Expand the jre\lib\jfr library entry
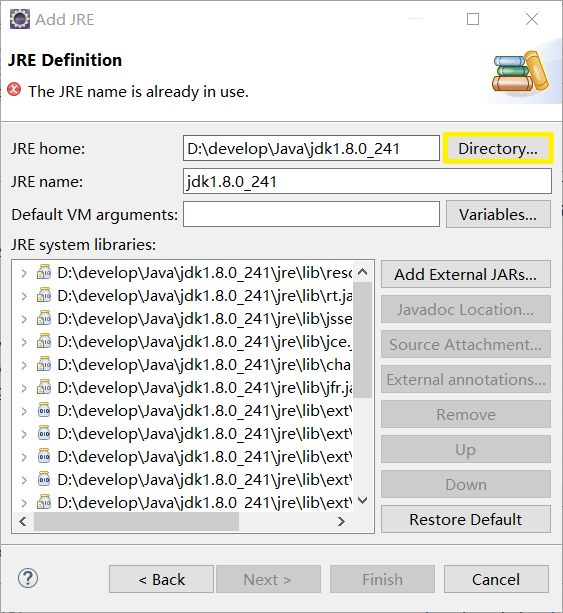The height and width of the screenshot is (613, 563). (24, 388)
